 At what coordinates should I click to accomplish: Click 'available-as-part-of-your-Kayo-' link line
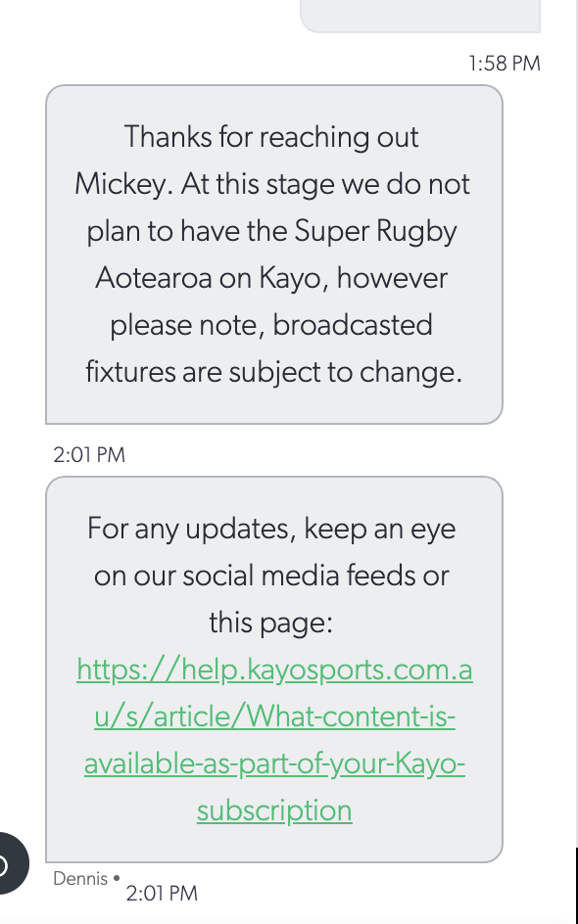(274, 764)
